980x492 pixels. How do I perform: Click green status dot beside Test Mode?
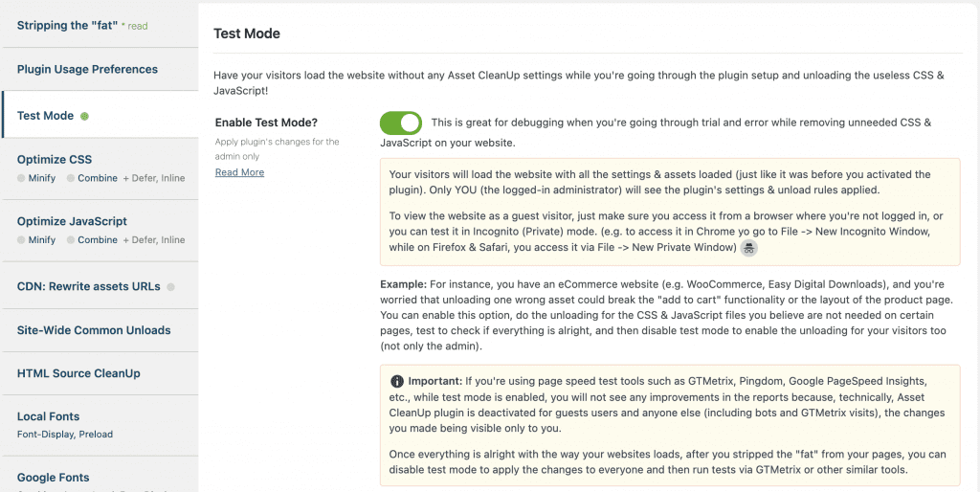click(x=84, y=117)
